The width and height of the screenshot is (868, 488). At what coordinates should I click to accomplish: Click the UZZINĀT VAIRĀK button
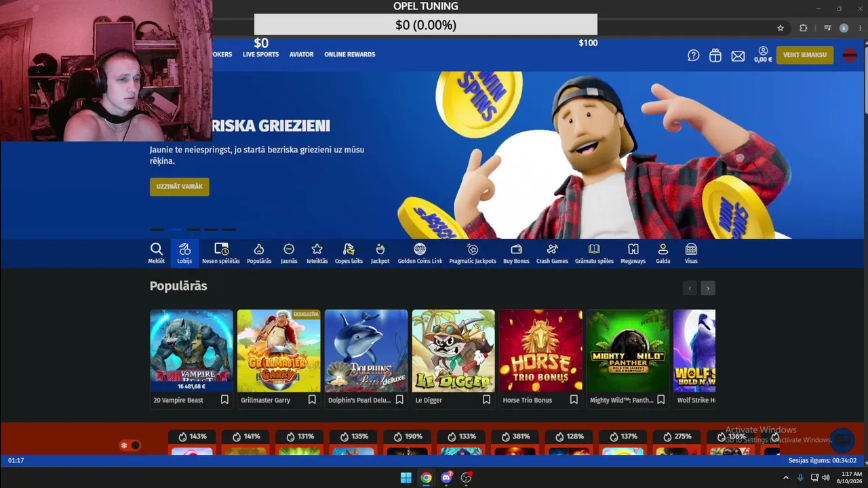180,186
